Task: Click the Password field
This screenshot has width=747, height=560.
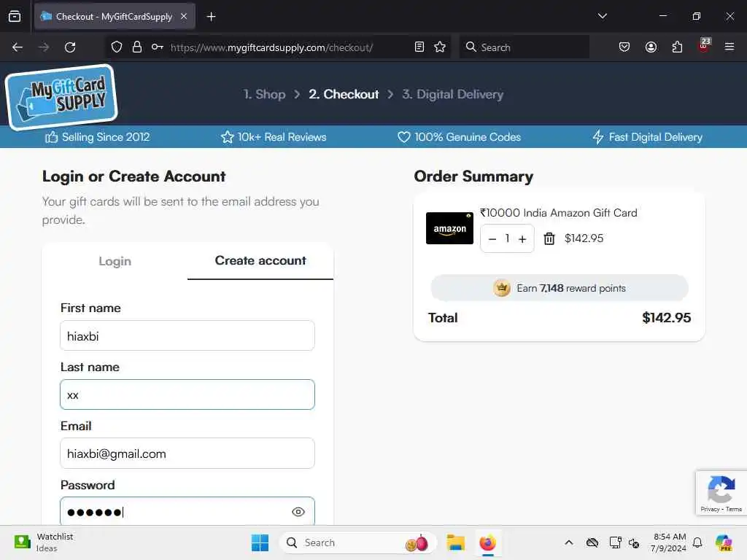Action: [187, 511]
